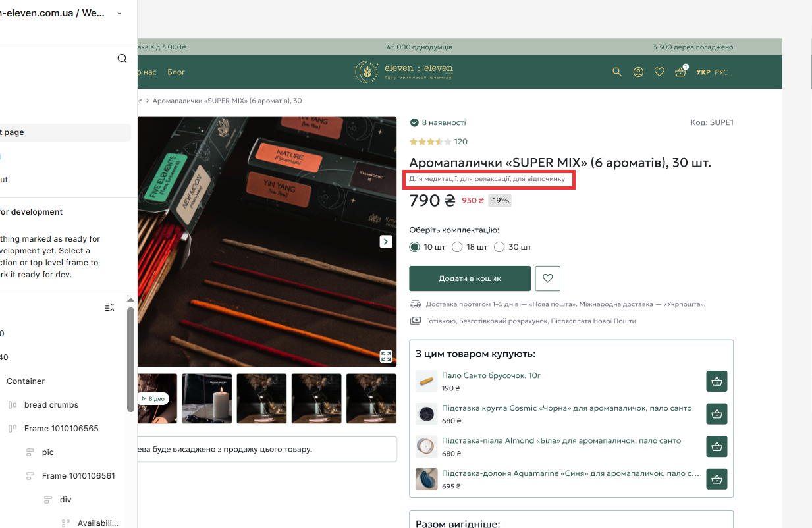Click the payment cash icon
The width and height of the screenshot is (812, 528).
(416, 321)
